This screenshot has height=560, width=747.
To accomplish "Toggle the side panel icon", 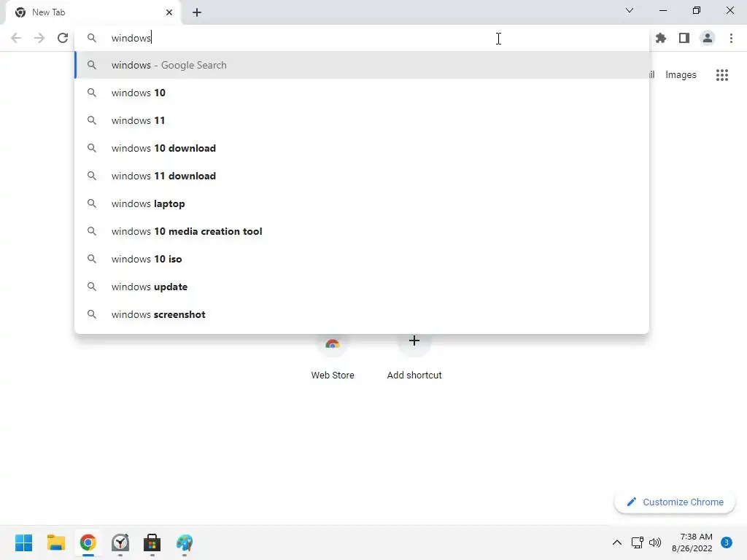I will pos(684,38).
